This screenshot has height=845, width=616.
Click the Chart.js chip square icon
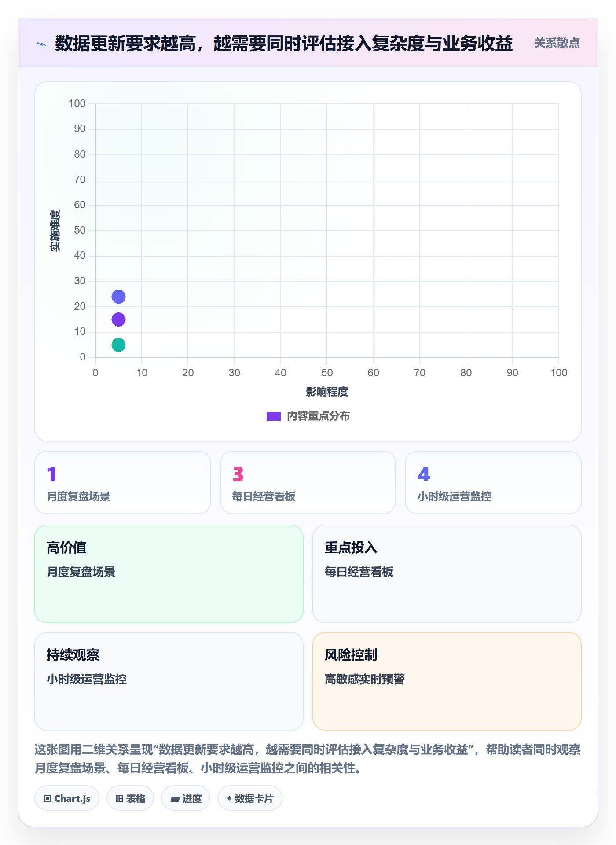tap(48, 799)
